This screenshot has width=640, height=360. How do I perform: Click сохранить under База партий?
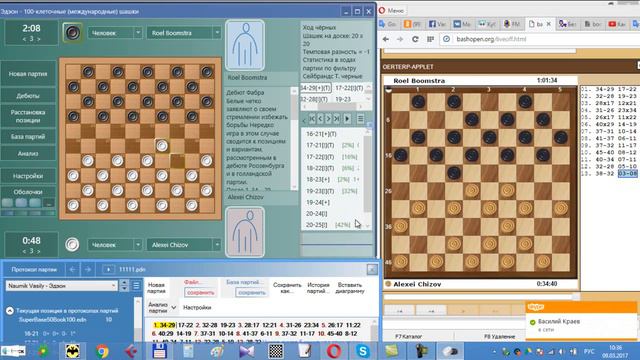[251, 292]
